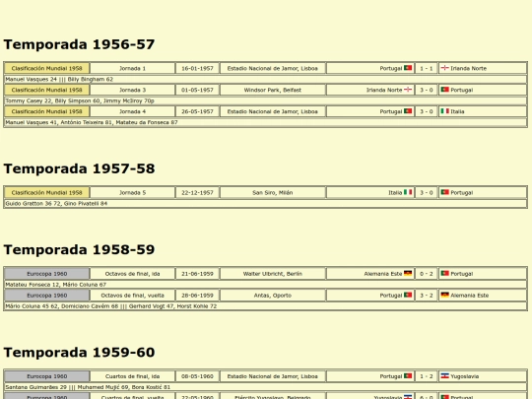Click the 'Jornada 4' cell

(132, 111)
